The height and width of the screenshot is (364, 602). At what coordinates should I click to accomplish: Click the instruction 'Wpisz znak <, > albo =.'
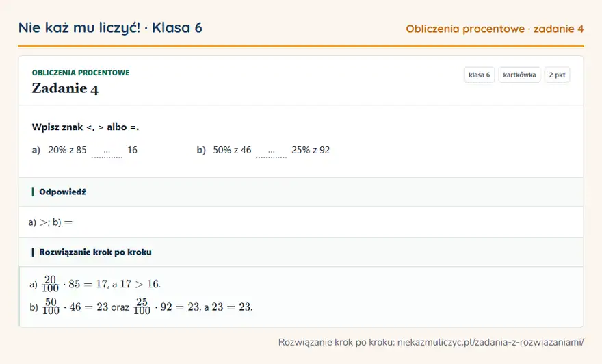(86, 127)
